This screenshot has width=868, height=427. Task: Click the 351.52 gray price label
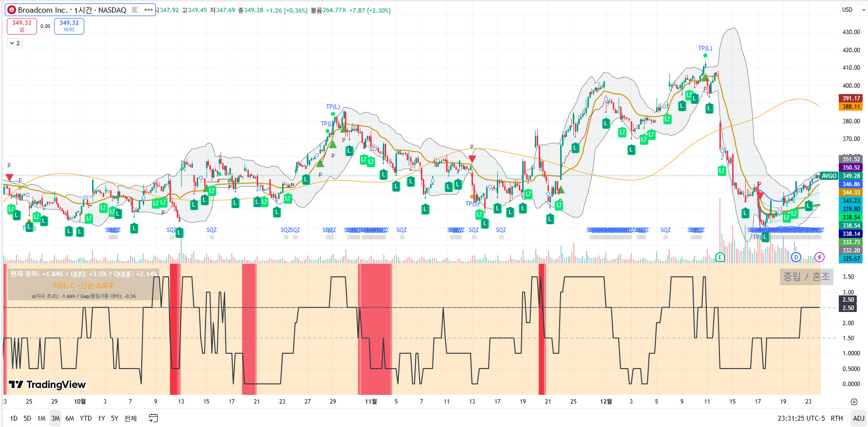click(x=851, y=159)
